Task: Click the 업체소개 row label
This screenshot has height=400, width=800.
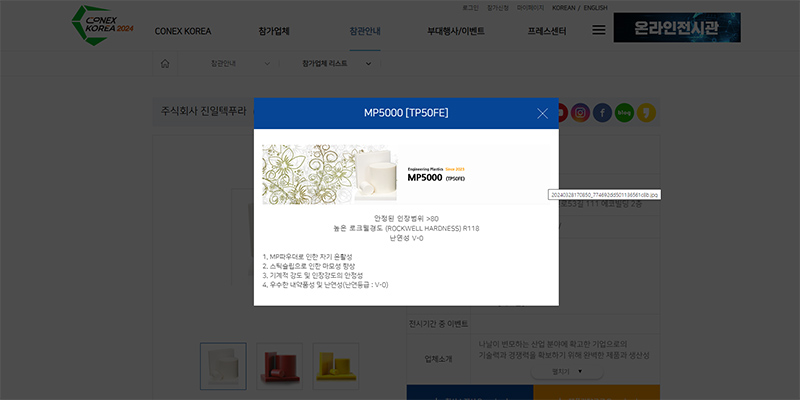Action: [438, 359]
